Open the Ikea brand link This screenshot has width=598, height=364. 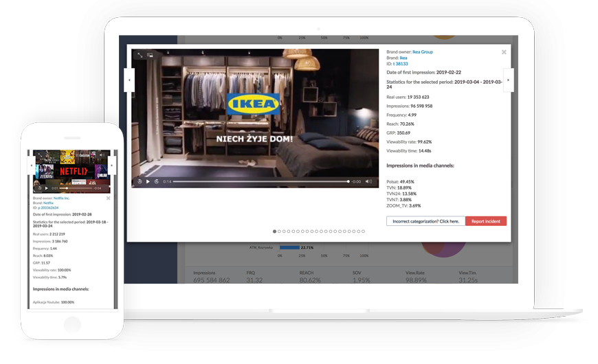pyautogui.click(x=403, y=58)
